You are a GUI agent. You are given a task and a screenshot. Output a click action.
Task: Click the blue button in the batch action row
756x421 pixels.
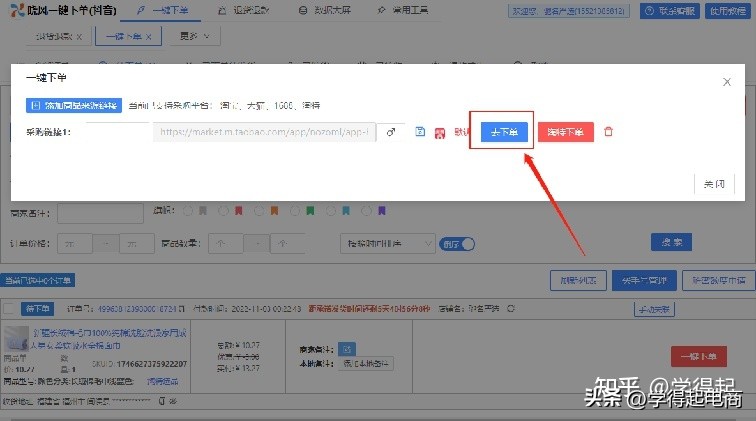pyautogui.click(x=644, y=280)
